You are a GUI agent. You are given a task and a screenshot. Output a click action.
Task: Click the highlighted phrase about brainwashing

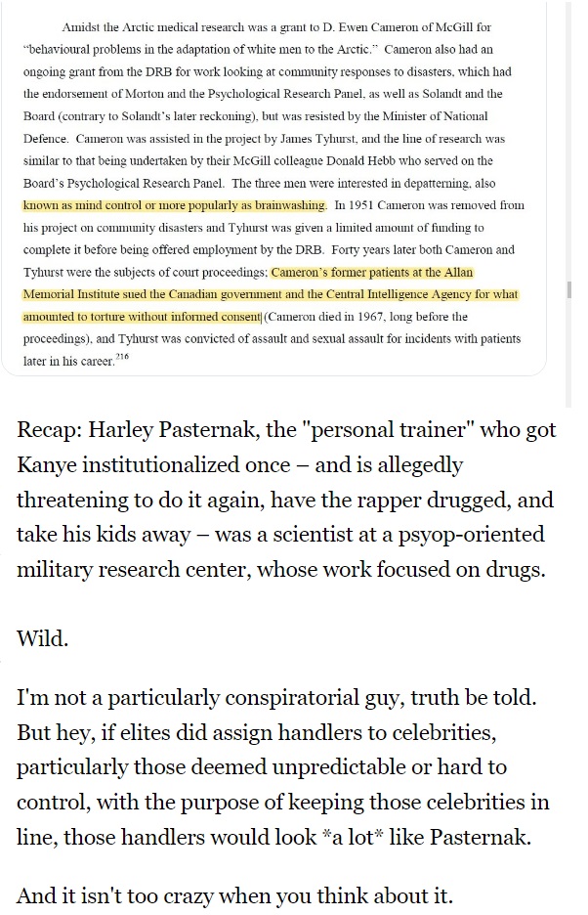pyautogui.click(x=175, y=205)
